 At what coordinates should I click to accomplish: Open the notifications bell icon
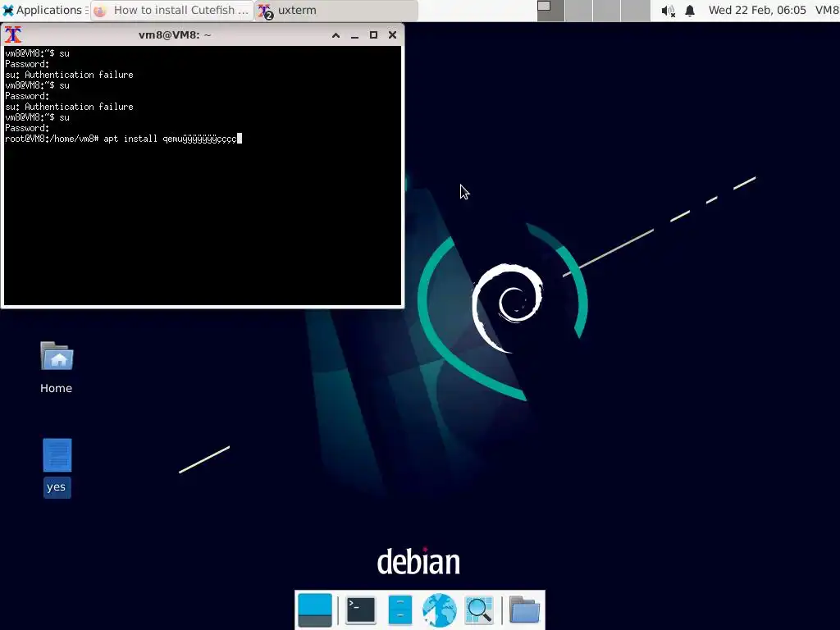tap(690, 11)
